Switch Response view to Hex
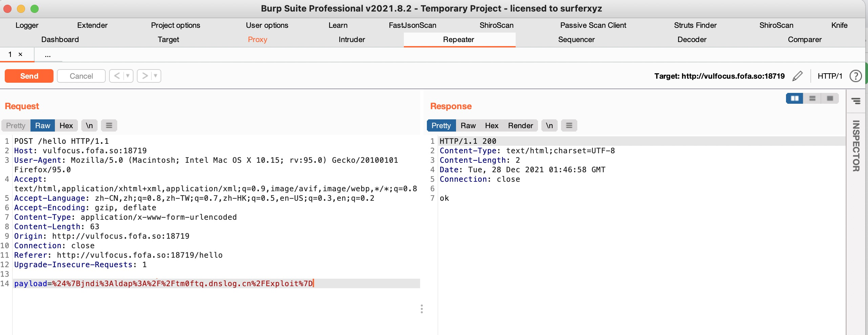This screenshot has width=868, height=335. [x=492, y=125]
